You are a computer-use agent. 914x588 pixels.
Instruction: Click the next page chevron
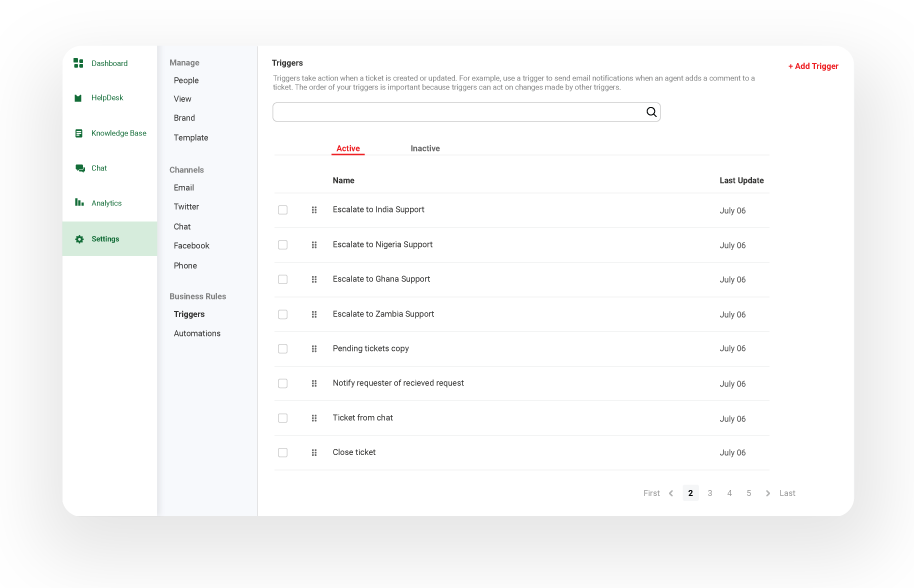[x=766, y=493]
